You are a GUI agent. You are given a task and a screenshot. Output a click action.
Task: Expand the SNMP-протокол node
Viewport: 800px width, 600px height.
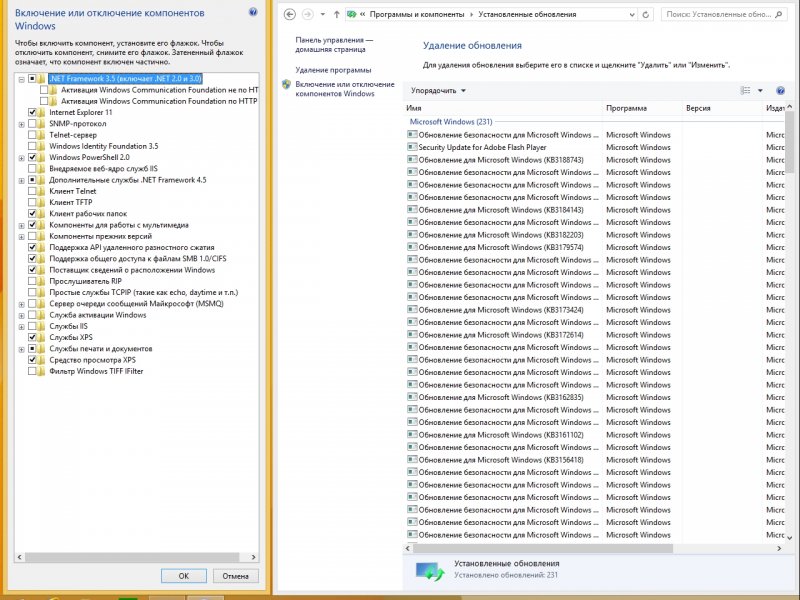click(21, 124)
